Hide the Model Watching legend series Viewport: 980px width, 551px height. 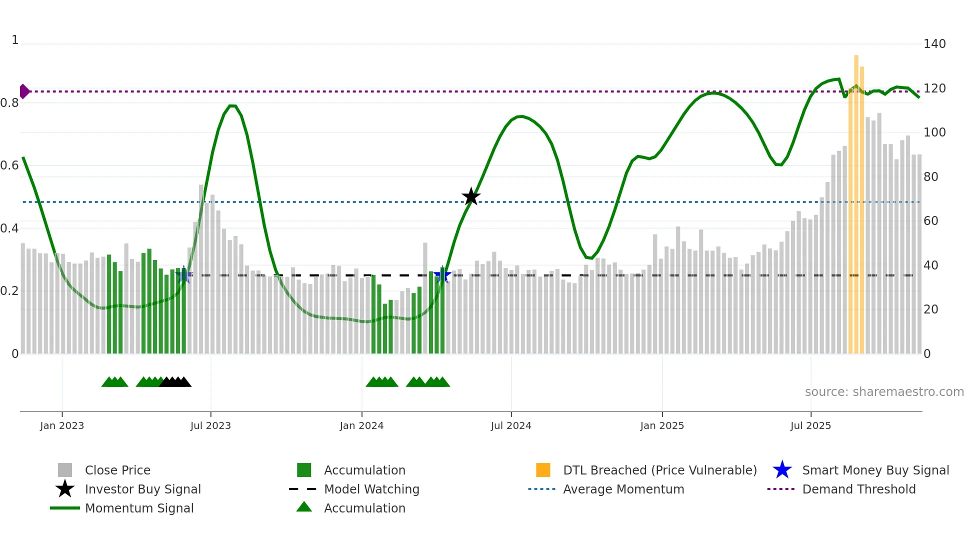click(371, 489)
